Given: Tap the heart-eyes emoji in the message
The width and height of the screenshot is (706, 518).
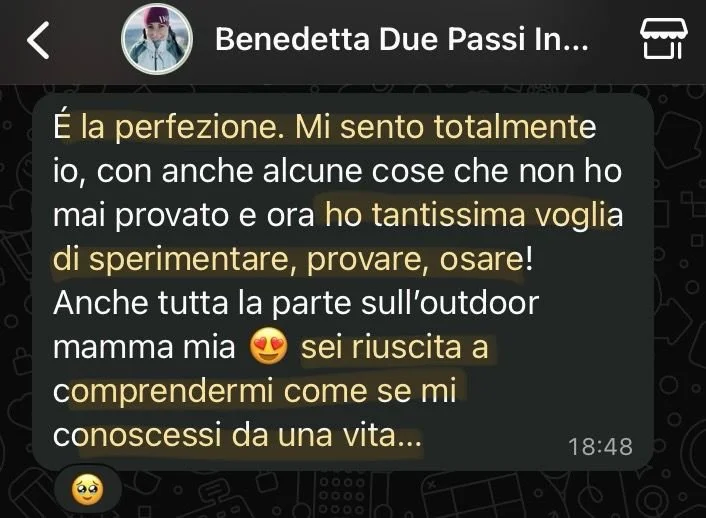Looking at the screenshot, I should (268, 346).
